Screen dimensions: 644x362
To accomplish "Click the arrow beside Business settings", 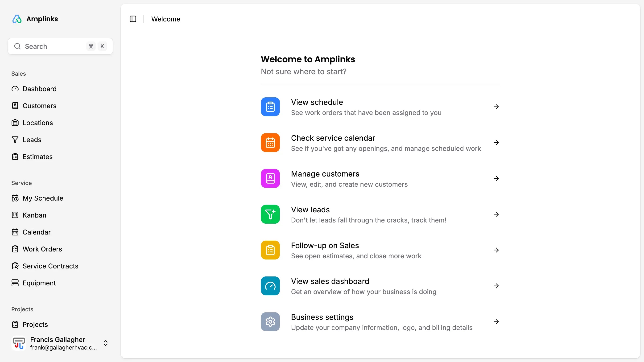I will 496,322.
